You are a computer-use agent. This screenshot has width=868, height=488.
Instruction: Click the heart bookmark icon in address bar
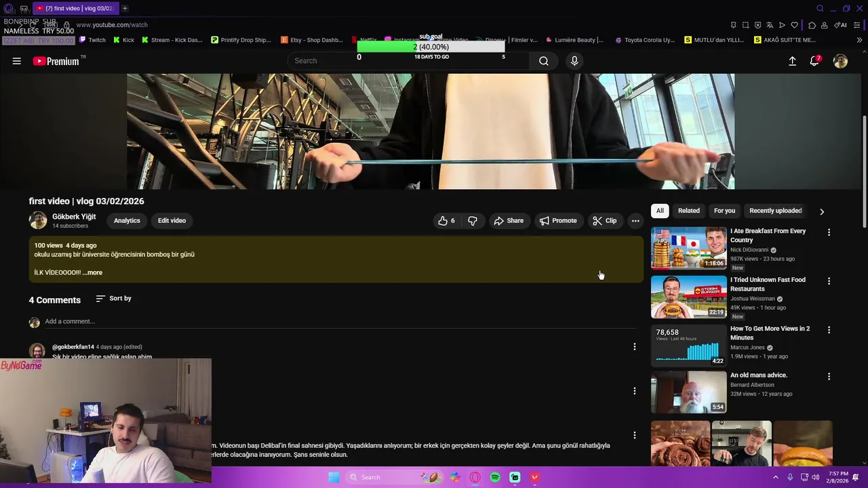click(795, 25)
